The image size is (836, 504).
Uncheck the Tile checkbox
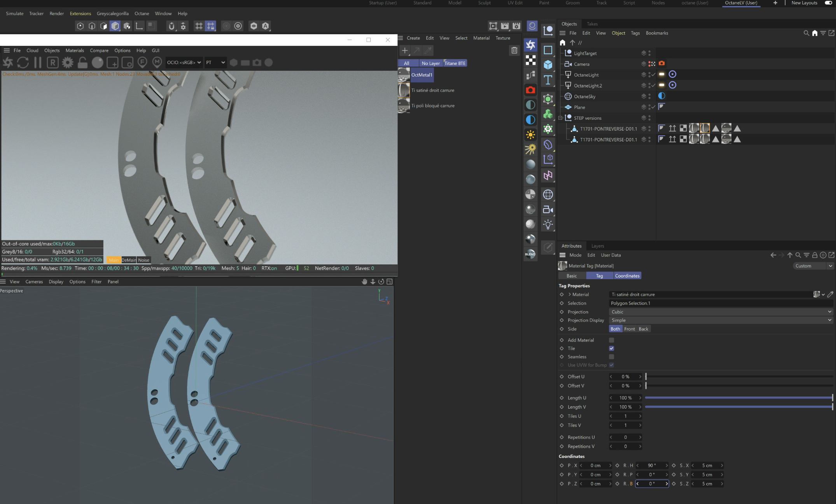(x=611, y=348)
